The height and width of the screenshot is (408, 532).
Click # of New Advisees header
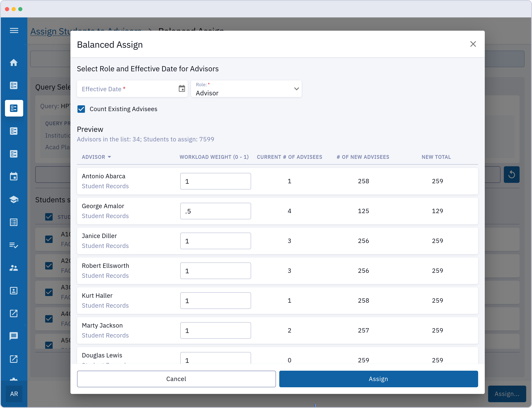click(363, 157)
